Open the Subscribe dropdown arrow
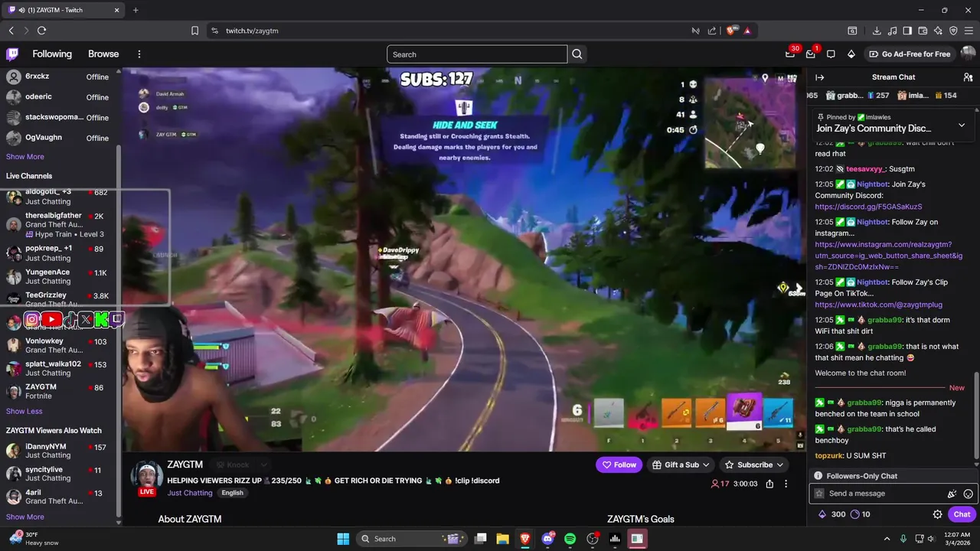The width and height of the screenshot is (980, 551). click(x=779, y=465)
